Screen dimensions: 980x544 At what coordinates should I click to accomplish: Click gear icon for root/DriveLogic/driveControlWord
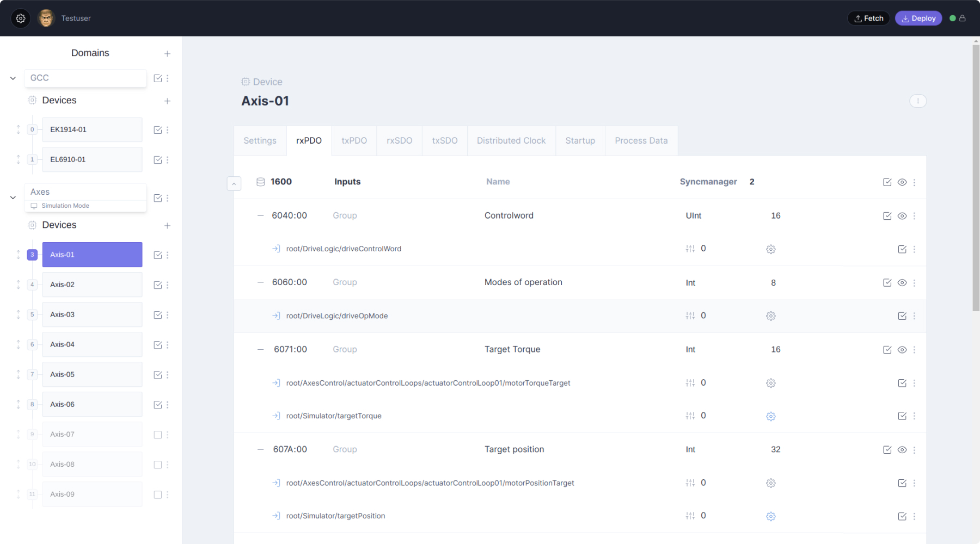pyautogui.click(x=770, y=249)
